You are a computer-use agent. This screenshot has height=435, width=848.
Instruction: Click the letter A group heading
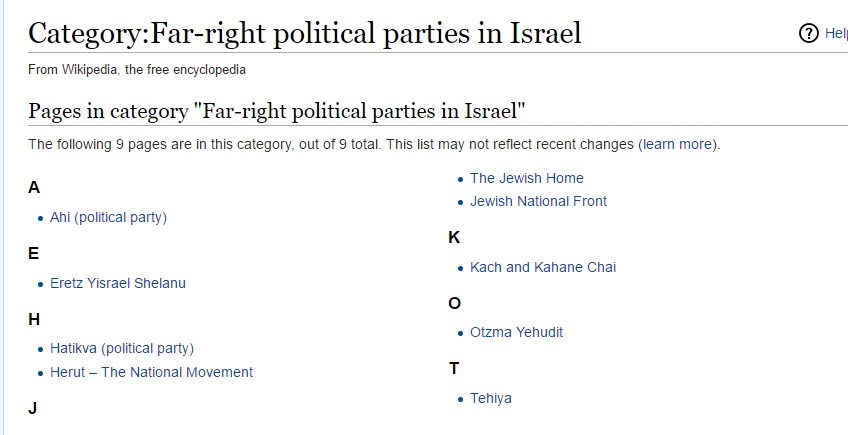pos(34,187)
